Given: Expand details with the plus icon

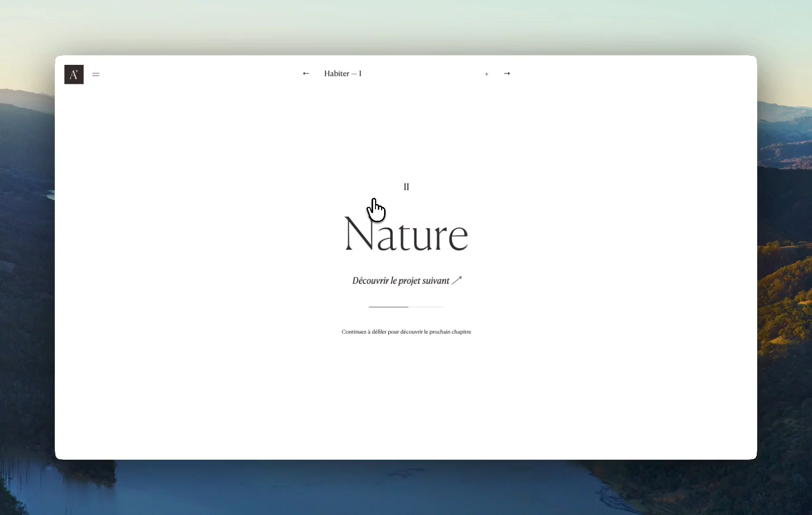Looking at the screenshot, I should coord(487,74).
